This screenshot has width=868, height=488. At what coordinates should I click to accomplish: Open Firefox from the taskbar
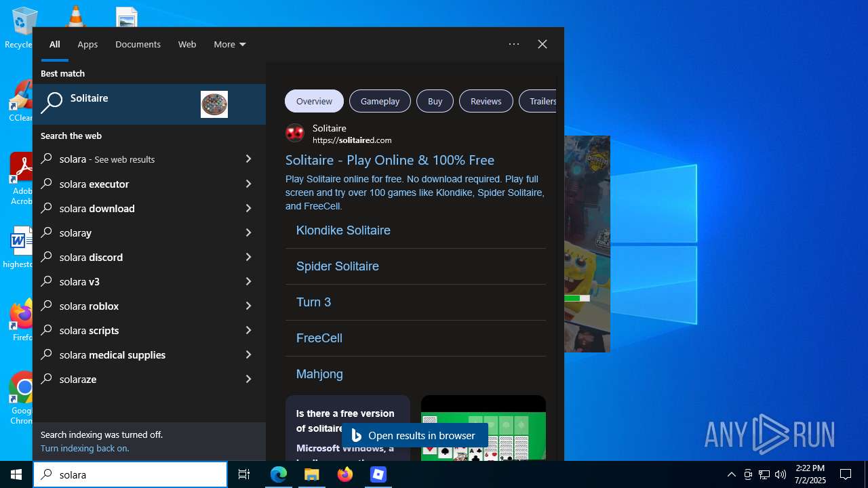(x=345, y=474)
